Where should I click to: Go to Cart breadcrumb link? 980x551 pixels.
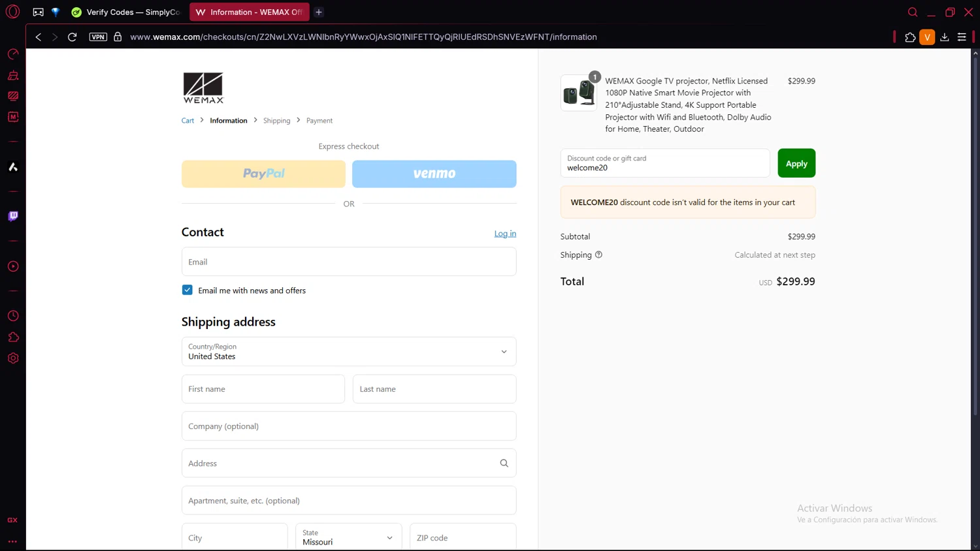(x=188, y=121)
